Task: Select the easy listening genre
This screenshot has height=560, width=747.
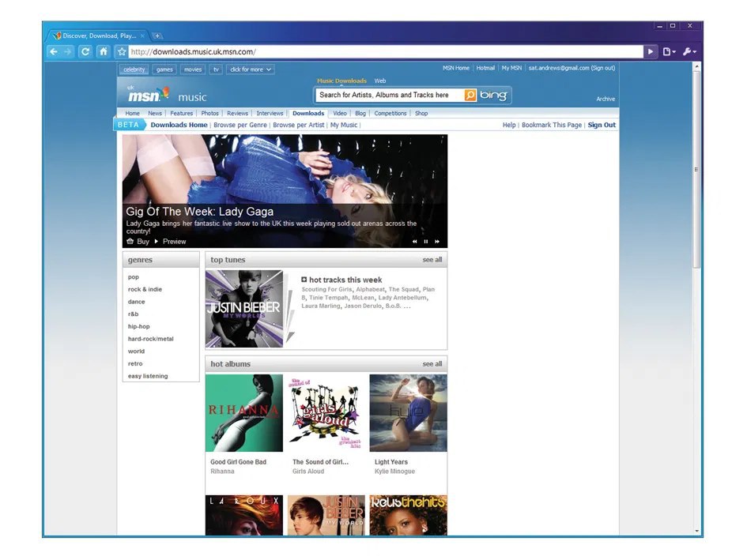Action: (148, 376)
